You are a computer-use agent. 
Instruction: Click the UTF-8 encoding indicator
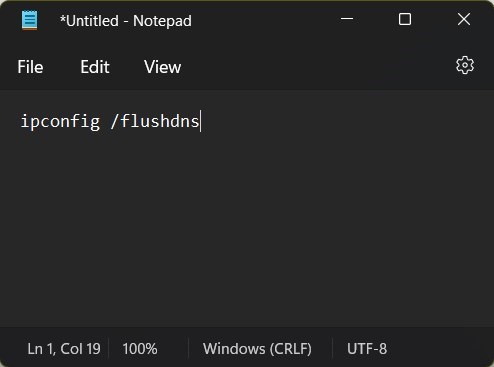tap(367, 349)
